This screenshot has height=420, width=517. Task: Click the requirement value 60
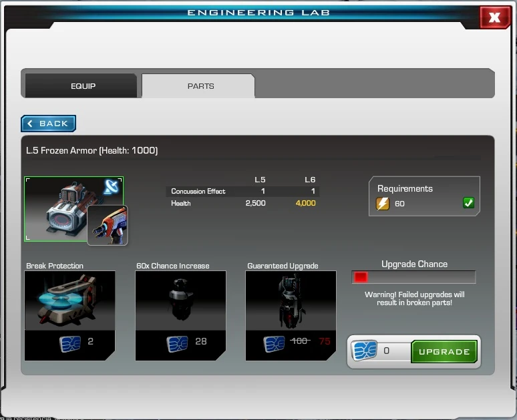coord(399,204)
